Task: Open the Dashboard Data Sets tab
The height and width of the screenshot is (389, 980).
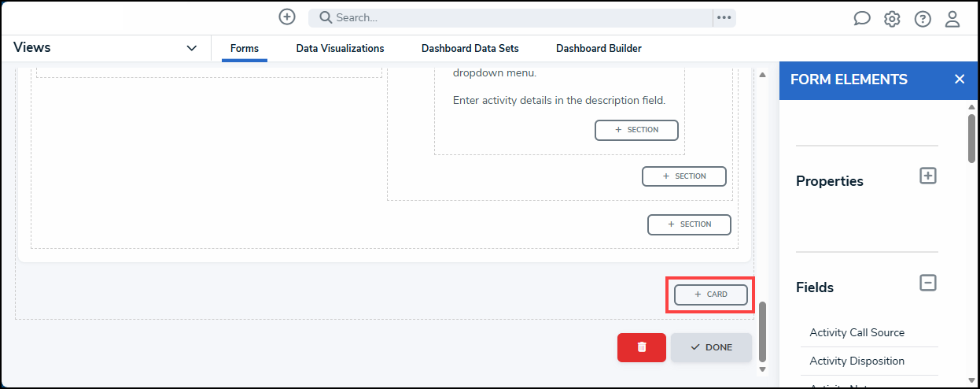Action: 470,49
